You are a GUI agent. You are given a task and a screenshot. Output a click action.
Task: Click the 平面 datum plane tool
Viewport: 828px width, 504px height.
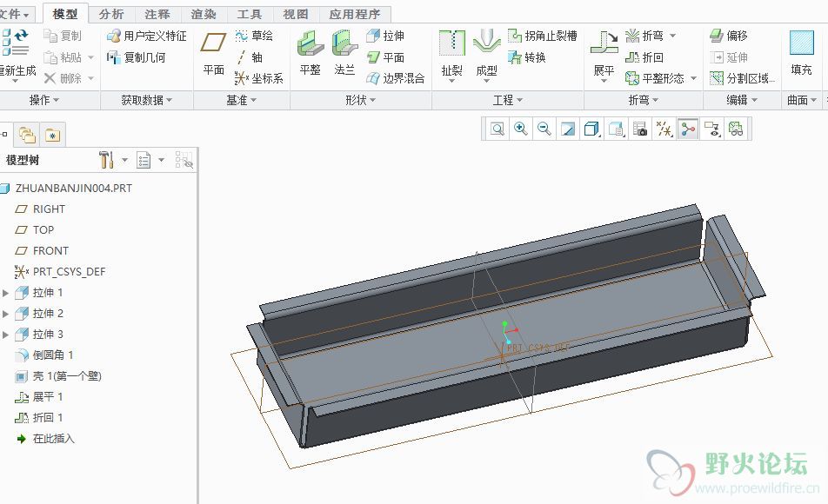(213, 52)
